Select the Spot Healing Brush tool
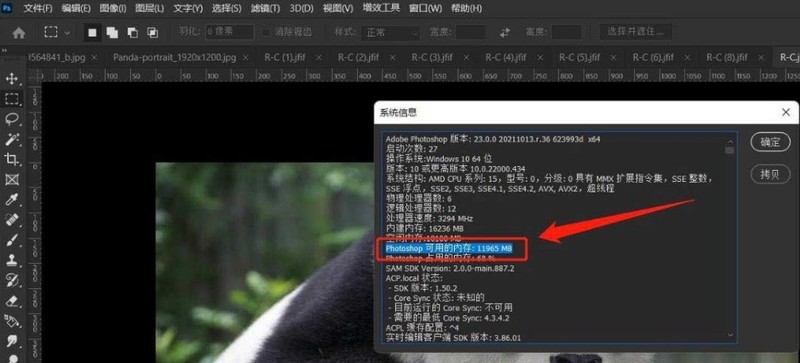The width and height of the screenshot is (800, 363). tap(12, 220)
